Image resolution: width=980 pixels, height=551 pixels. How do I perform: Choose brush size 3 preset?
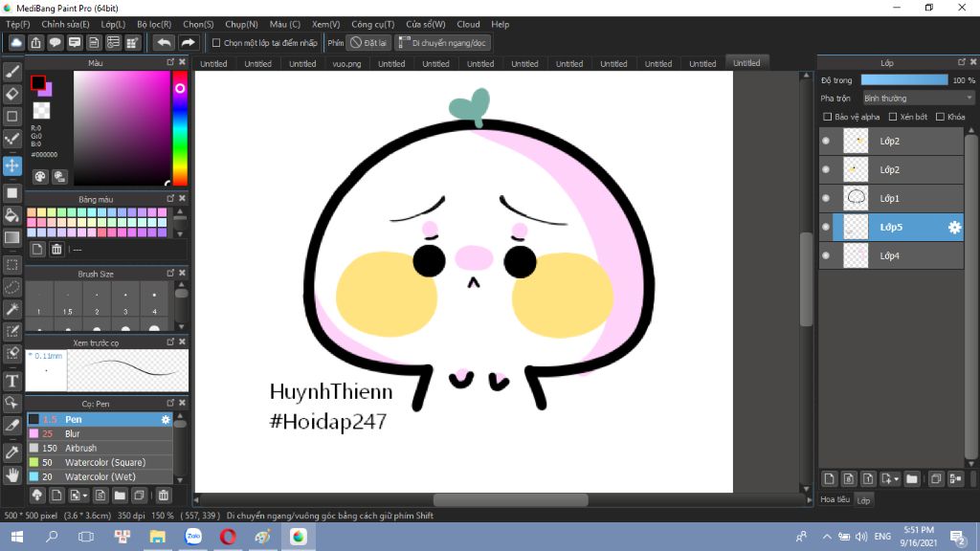coord(125,299)
